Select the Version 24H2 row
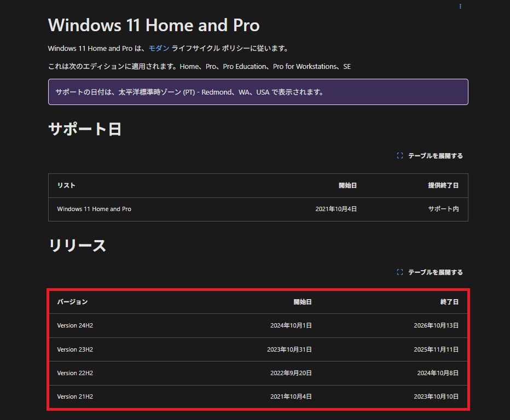The image size is (510, 420). tap(75, 325)
